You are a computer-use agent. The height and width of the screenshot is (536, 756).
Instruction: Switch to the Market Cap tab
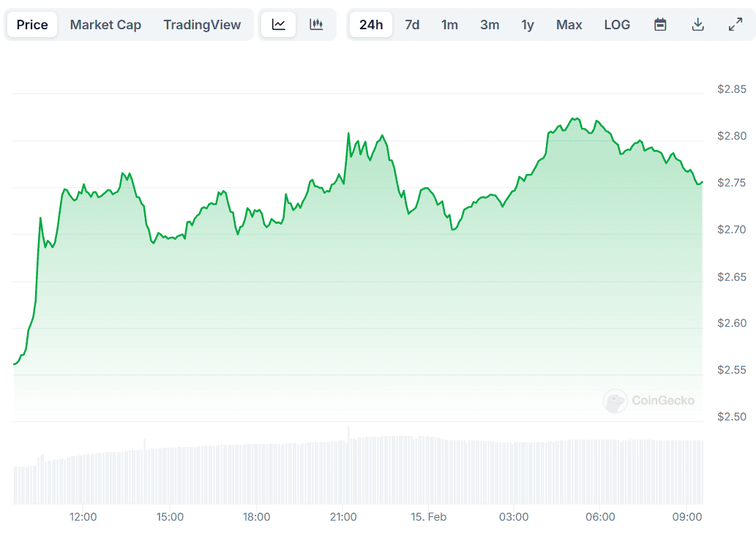click(105, 25)
